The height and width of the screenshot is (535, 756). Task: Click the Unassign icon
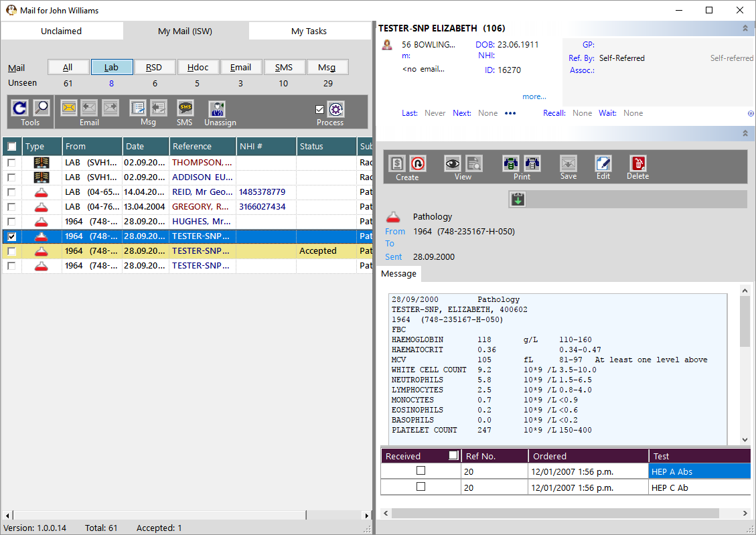tap(217, 108)
